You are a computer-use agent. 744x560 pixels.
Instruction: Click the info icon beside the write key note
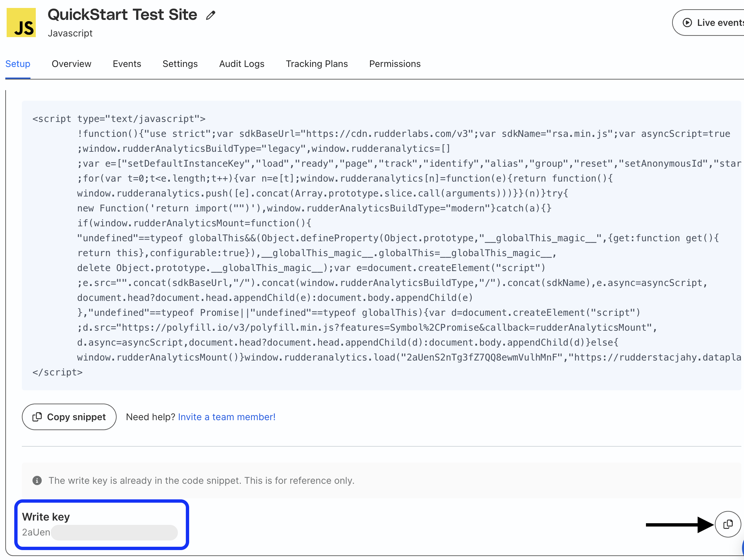tap(37, 480)
